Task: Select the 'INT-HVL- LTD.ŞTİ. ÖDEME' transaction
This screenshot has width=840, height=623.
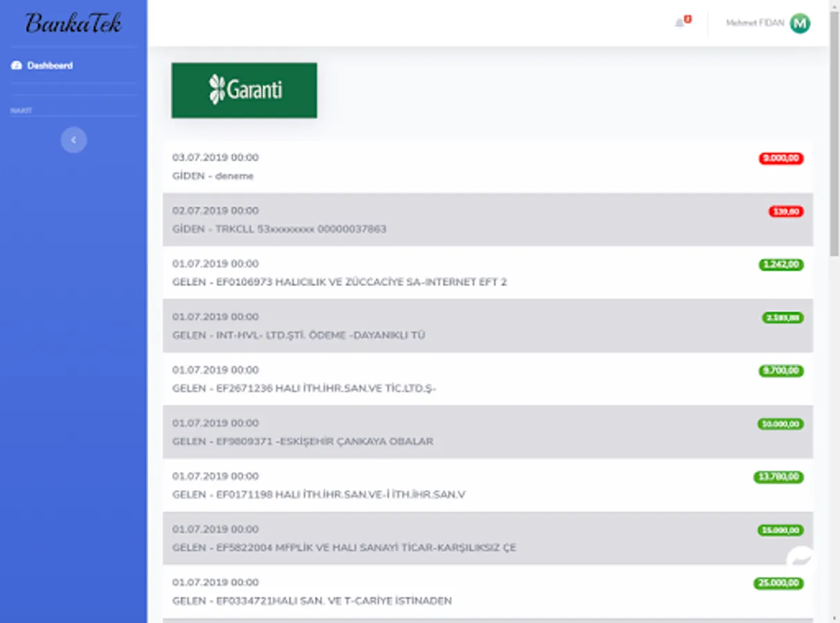Action: point(488,326)
